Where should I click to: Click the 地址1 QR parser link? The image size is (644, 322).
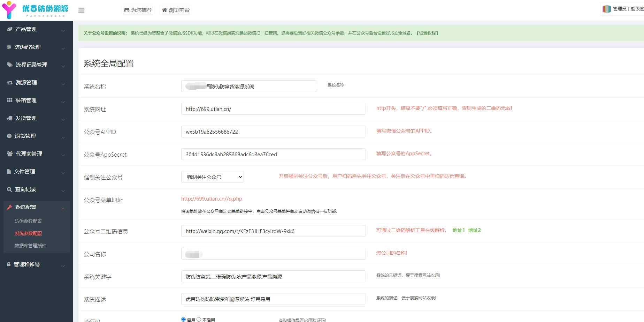[x=458, y=230]
